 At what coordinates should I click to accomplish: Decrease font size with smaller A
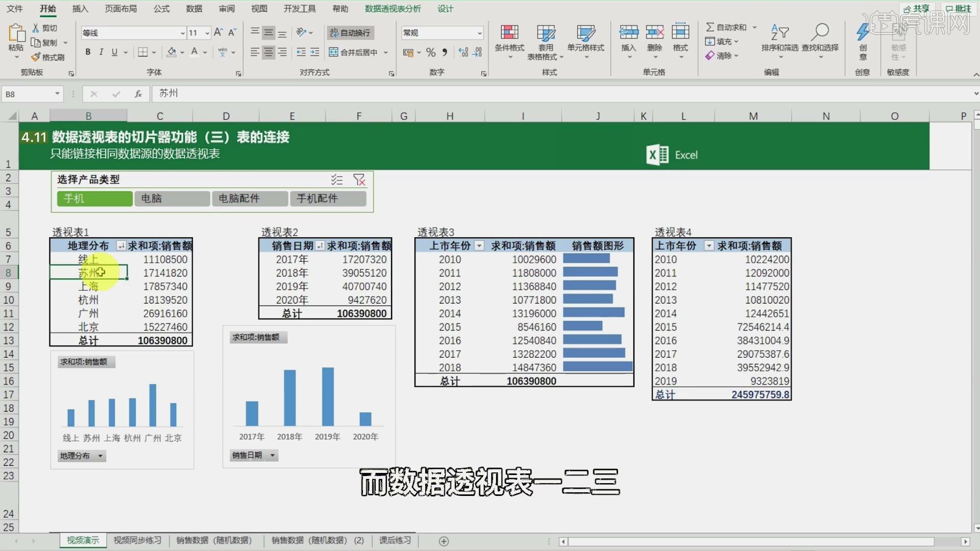pyautogui.click(x=232, y=33)
